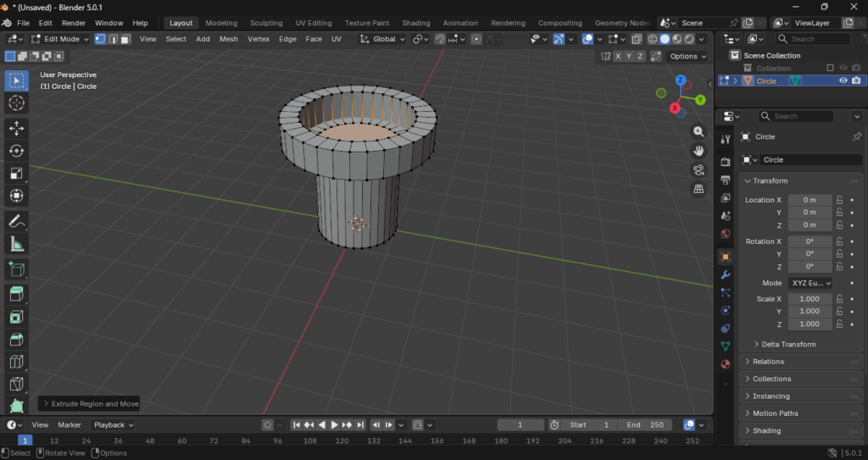Activate the Annotate tool

(x=16, y=221)
